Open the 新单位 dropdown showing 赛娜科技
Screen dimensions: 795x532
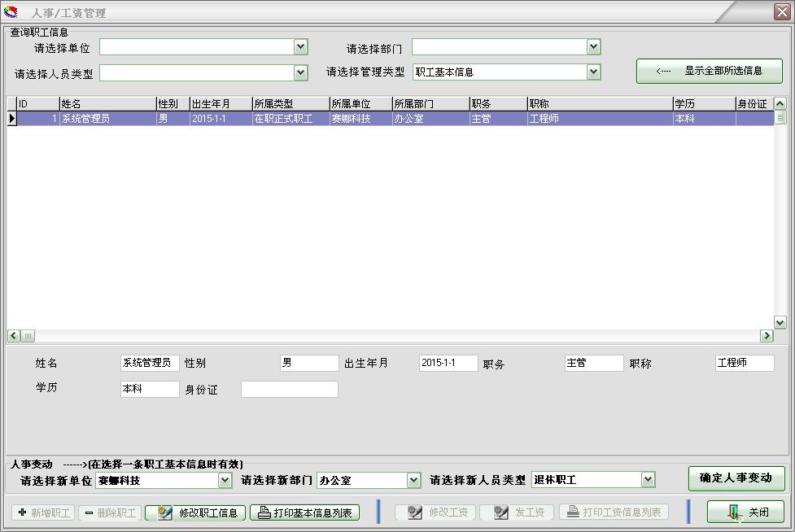pos(225,480)
